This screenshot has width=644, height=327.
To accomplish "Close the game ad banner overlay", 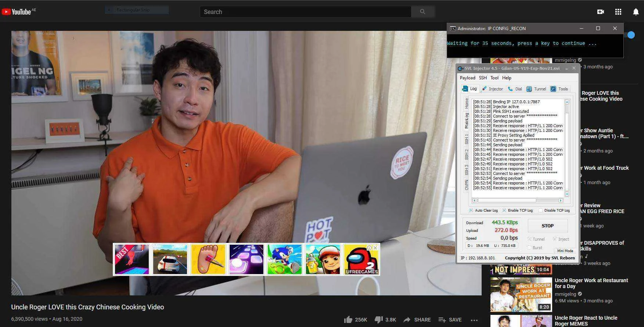I will 375,248.
